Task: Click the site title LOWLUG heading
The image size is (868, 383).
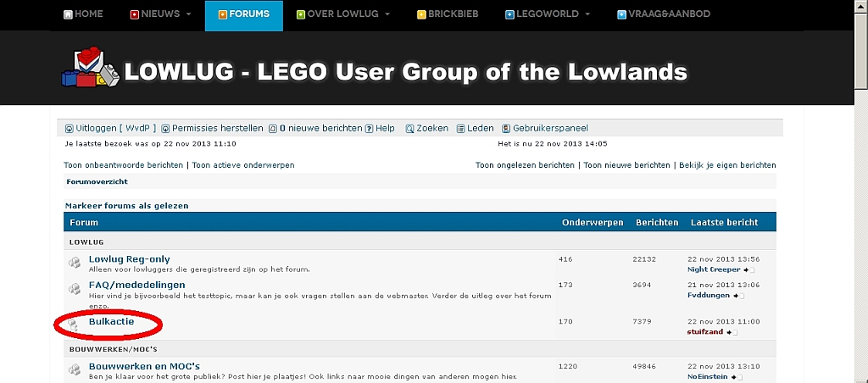Action: 406,72
